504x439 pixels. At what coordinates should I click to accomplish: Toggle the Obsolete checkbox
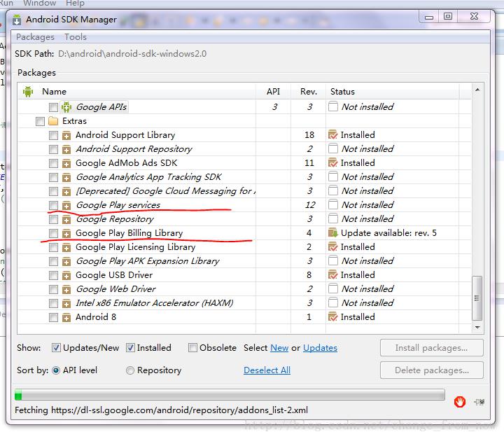192,348
